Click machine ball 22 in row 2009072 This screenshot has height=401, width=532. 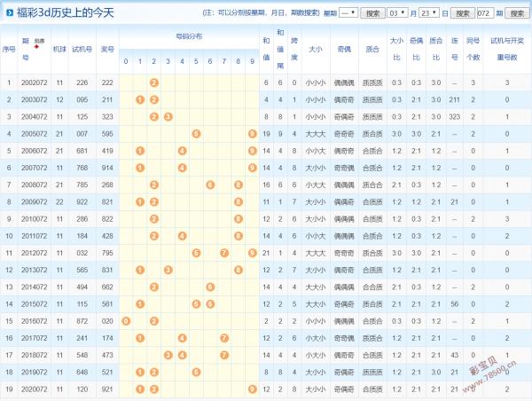59,202
